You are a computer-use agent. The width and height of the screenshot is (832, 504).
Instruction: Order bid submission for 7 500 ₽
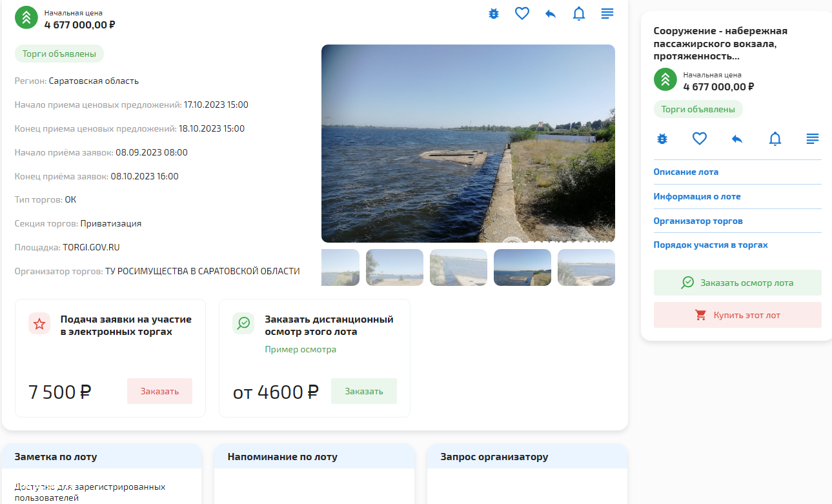(159, 391)
